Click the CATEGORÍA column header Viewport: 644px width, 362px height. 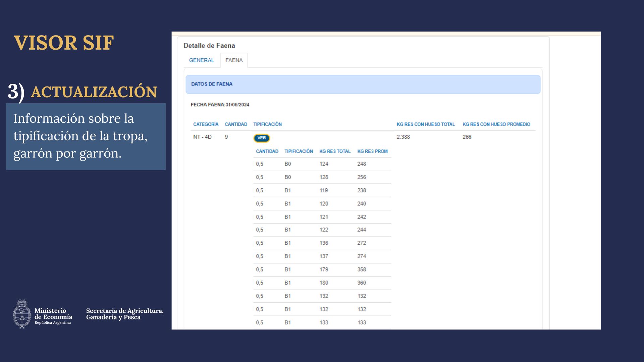click(x=206, y=124)
